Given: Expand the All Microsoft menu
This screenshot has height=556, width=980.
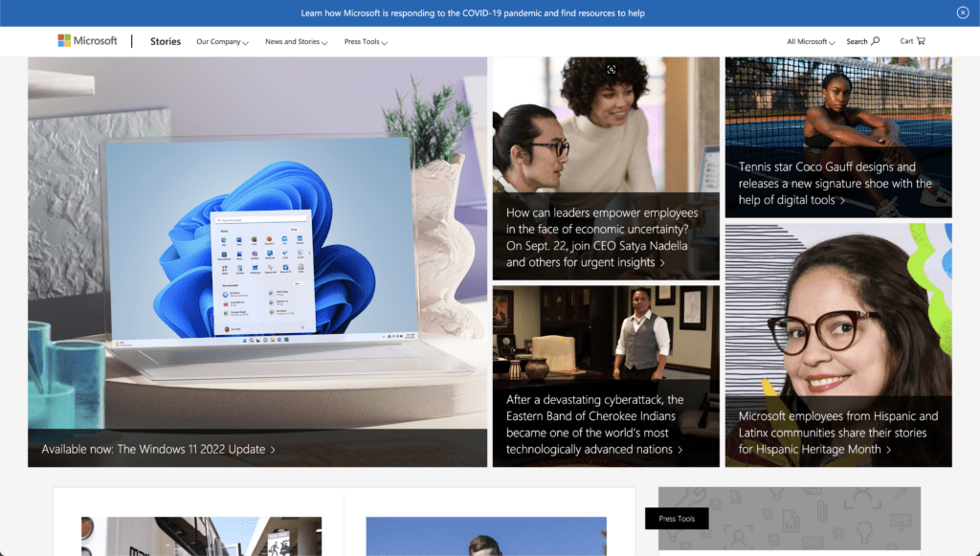Looking at the screenshot, I should point(811,42).
